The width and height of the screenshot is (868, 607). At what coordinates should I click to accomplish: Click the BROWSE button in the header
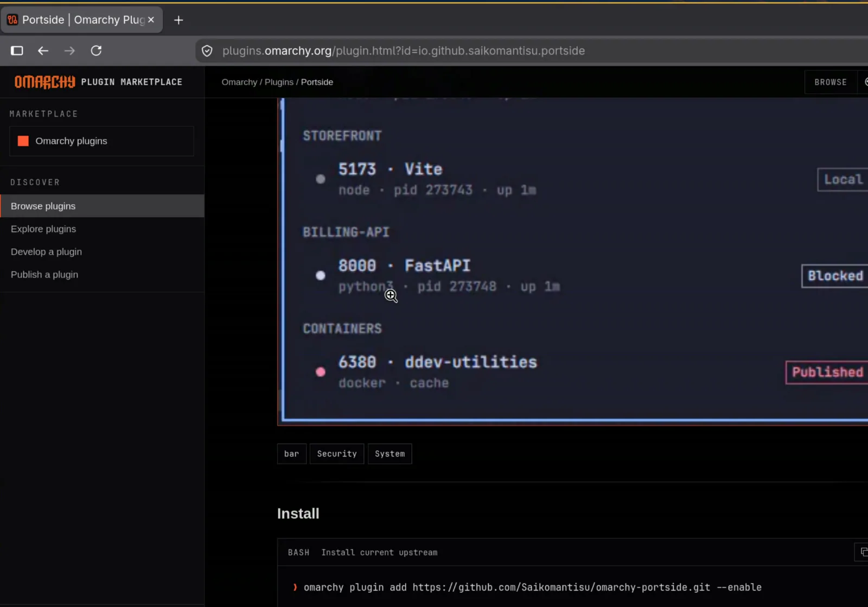(x=830, y=83)
